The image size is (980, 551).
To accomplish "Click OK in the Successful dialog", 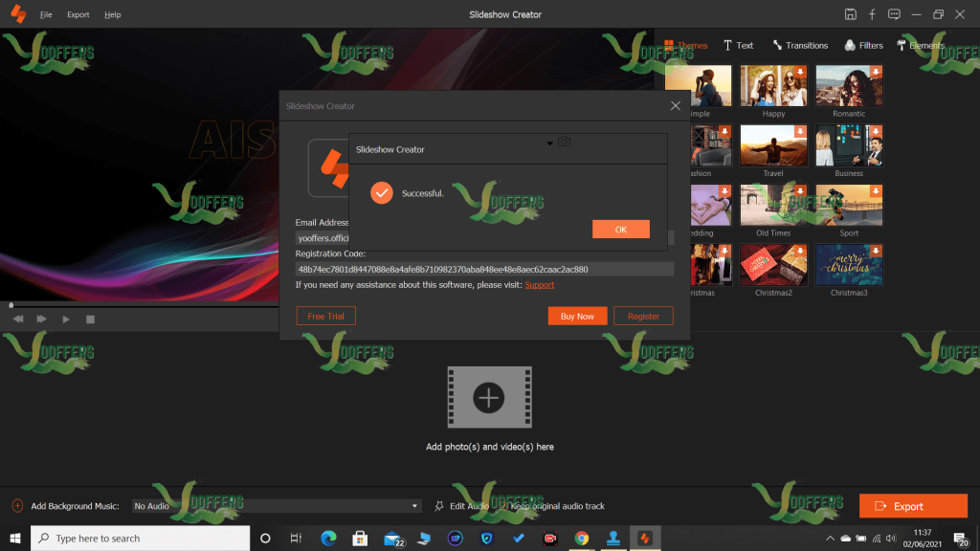I will coord(620,230).
